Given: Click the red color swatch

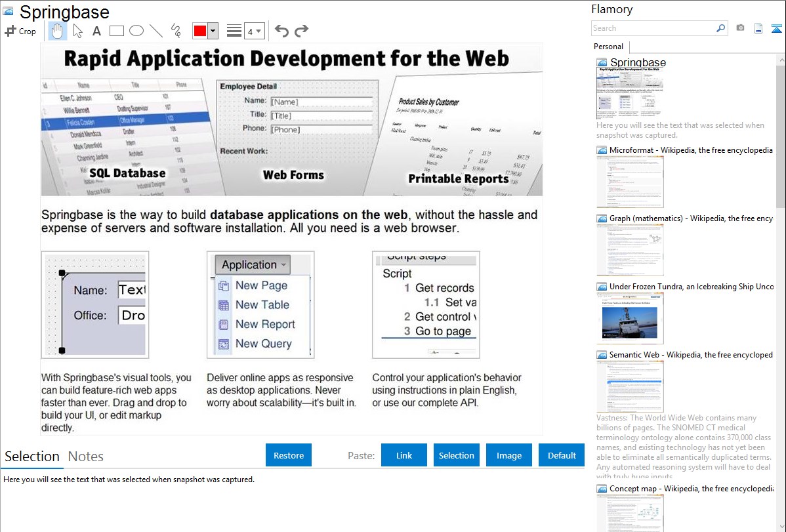Looking at the screenshot, I should coord(199,31).
